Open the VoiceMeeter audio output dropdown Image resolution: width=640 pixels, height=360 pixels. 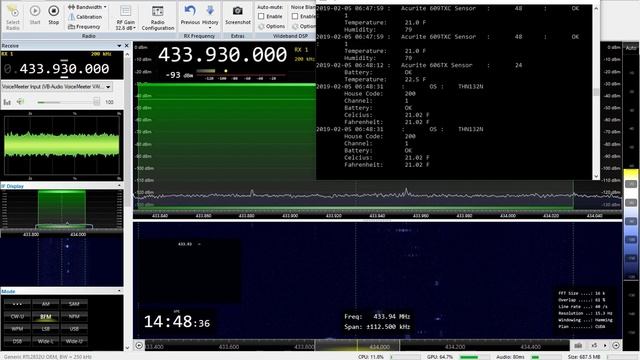pos(57,87)
